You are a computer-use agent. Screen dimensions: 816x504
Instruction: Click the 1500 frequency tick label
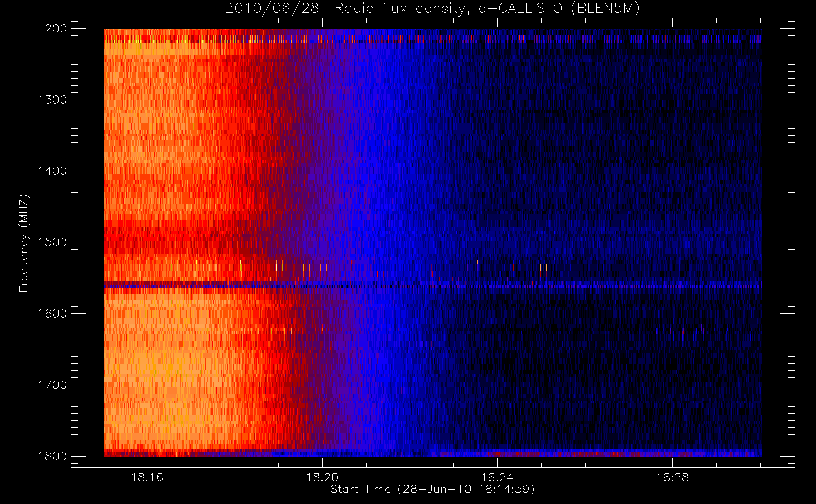(52, 242)
